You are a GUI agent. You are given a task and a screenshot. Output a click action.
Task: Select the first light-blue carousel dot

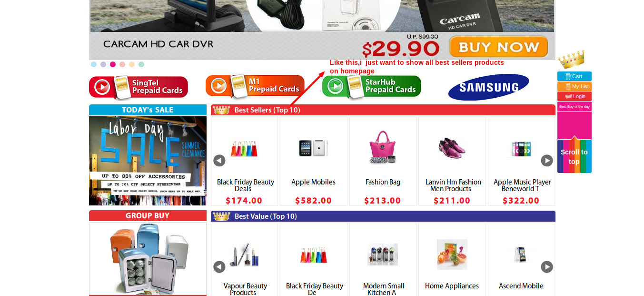[x=94, y=64]
